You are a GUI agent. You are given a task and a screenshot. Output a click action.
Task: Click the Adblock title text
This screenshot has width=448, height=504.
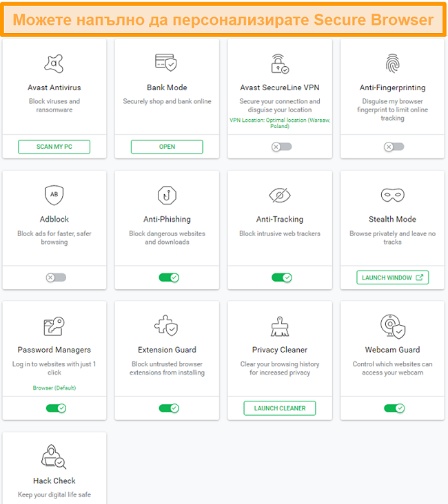click(54, 219)
